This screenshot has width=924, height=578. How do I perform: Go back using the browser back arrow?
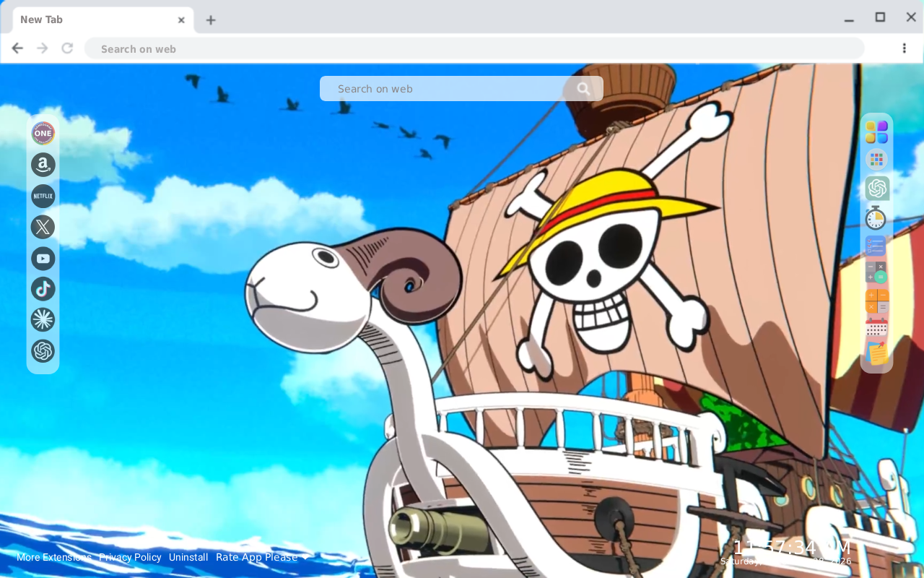pyautogui.click(x=17, y=48)
